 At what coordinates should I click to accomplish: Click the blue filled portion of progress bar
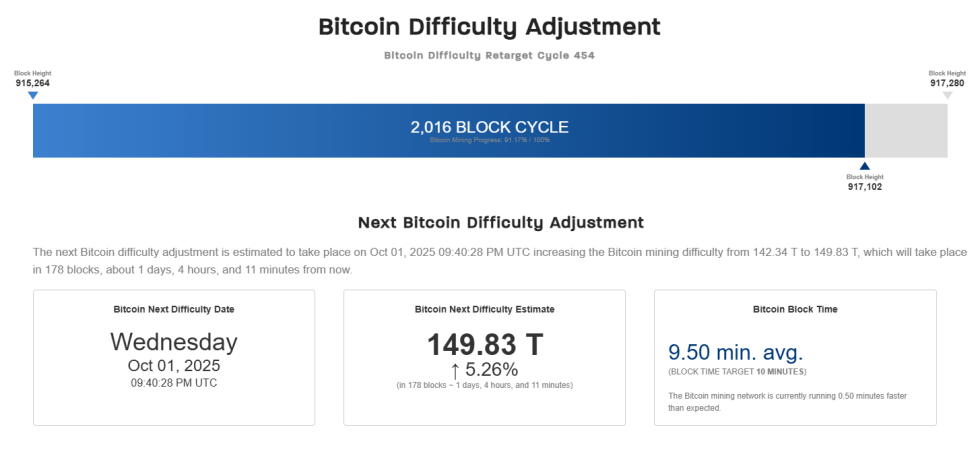(x=300, y=130)
